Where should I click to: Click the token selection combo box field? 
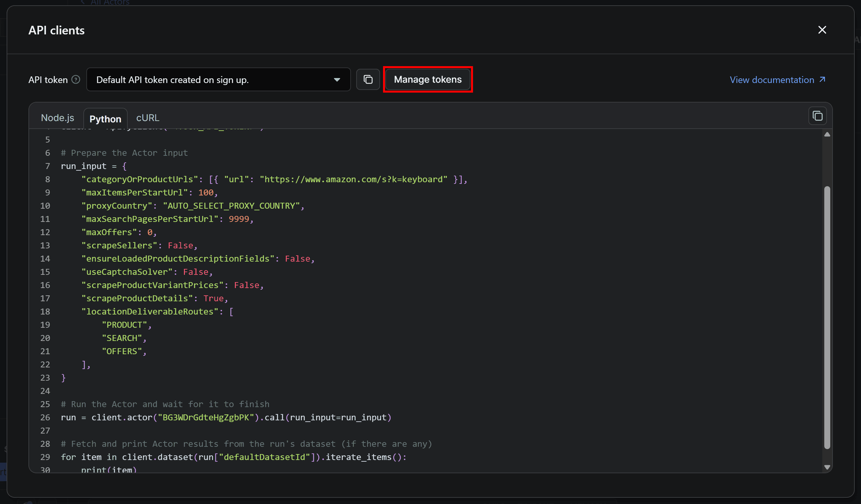(x=219, y=79)
